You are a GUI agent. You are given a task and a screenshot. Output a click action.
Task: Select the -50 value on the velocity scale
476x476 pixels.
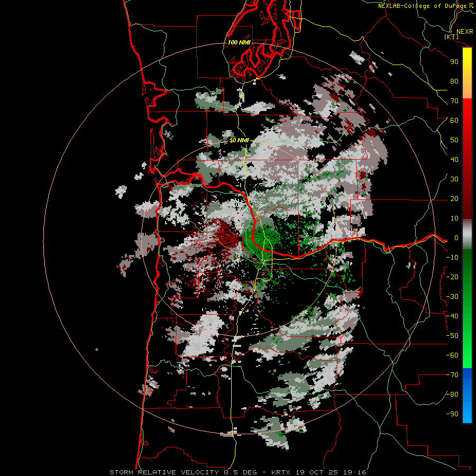coord(452,336)
